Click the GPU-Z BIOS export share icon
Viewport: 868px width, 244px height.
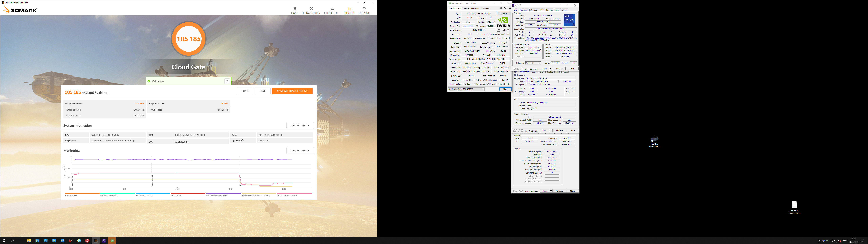pos(499,30)
